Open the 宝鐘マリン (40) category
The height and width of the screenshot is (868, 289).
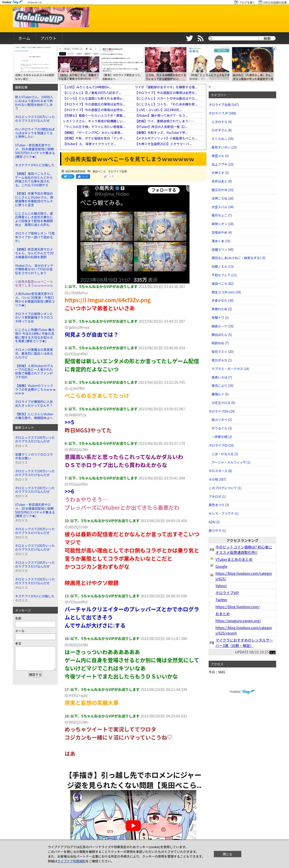pos(222,250)
